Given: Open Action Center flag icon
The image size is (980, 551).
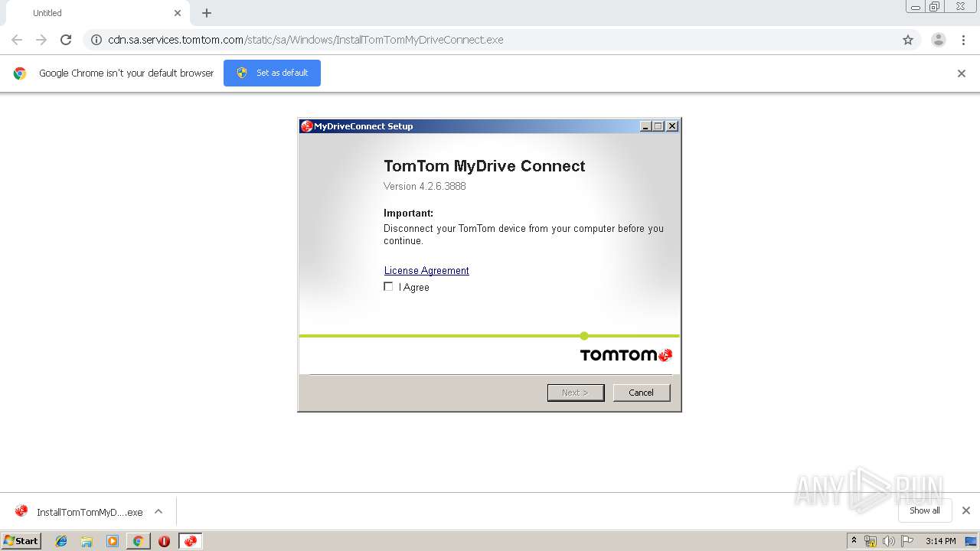Looking at the screenshot, I should (907, 541).
